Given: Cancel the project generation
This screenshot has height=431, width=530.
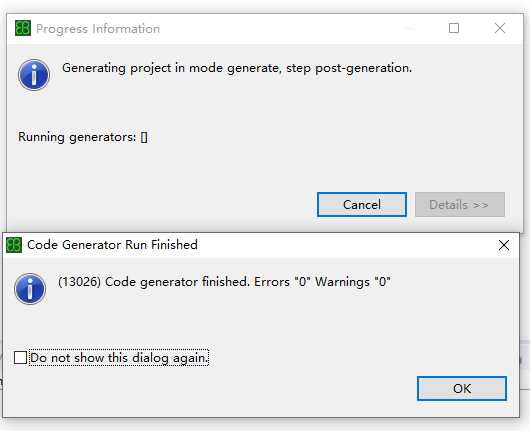Looking at the screenshot, I should pyautogui.click(x=362, y=205).
